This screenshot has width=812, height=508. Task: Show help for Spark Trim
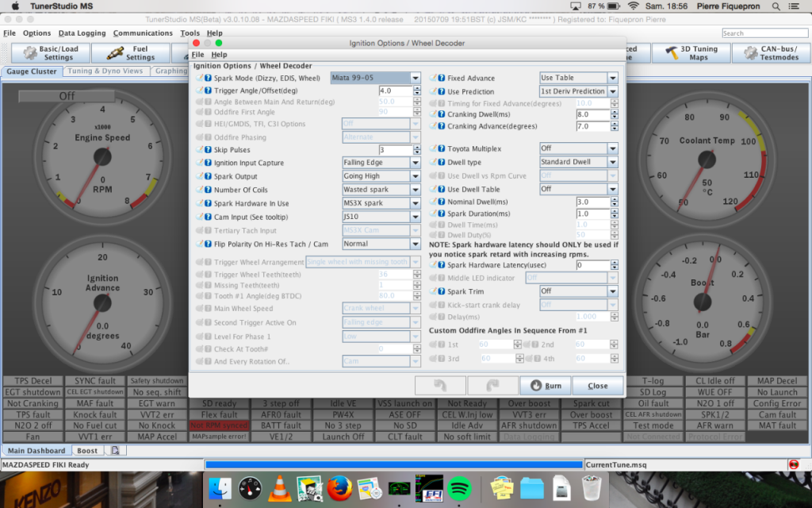tap(441, 291)
